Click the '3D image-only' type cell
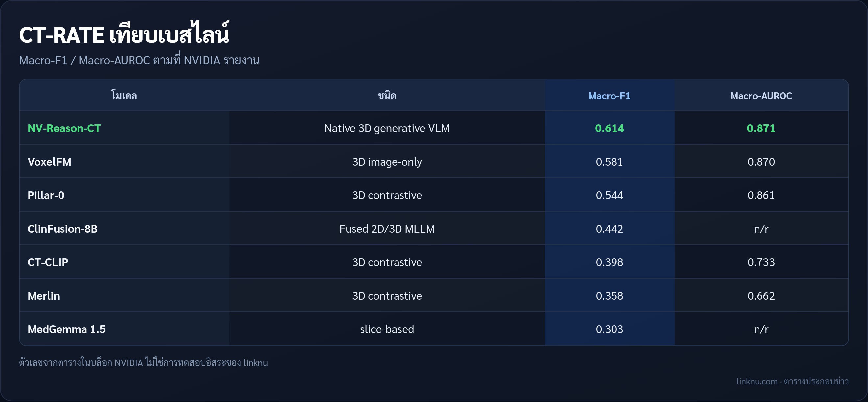Viewport: 868px width, 402px height. tap(387, 162)
